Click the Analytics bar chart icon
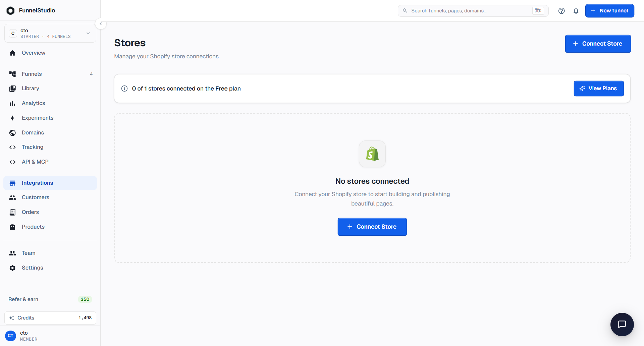 (x=12, y=103)
